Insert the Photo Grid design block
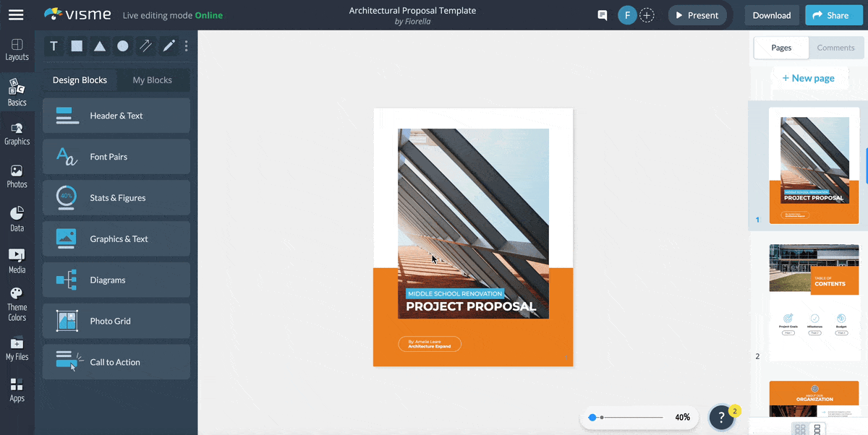The image size is (868, 435). [116, 321]
